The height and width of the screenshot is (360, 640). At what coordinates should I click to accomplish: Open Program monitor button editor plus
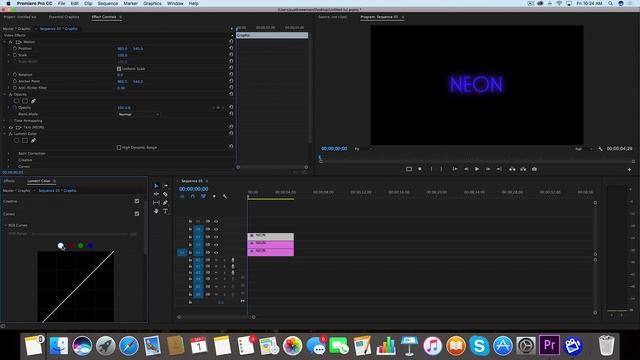(629, 169)
